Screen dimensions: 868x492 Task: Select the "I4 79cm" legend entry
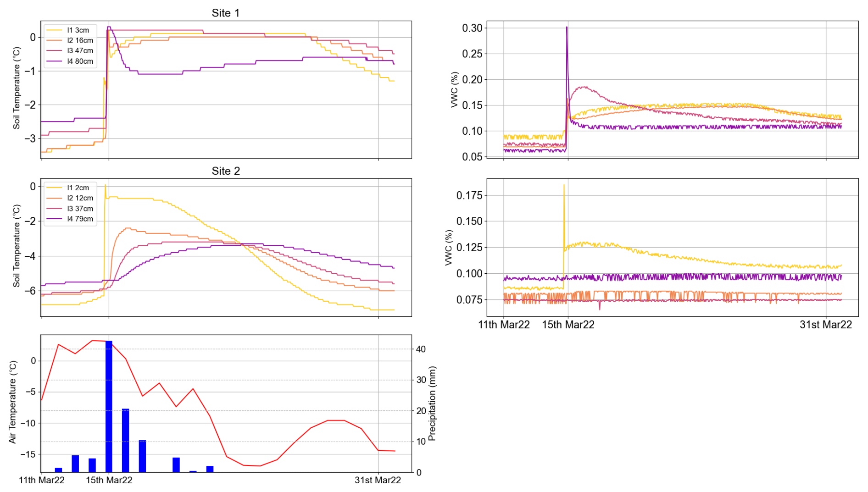tap(80, 219)
